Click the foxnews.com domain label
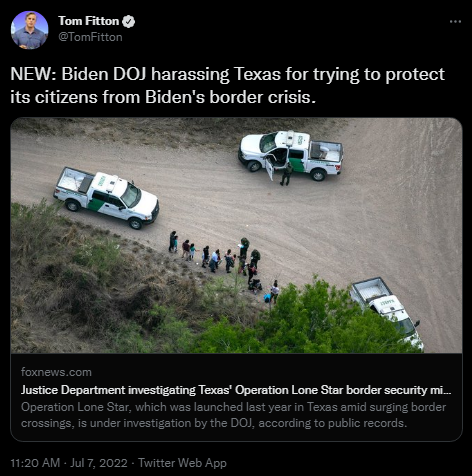472x476 pixels. coord(56,372)
